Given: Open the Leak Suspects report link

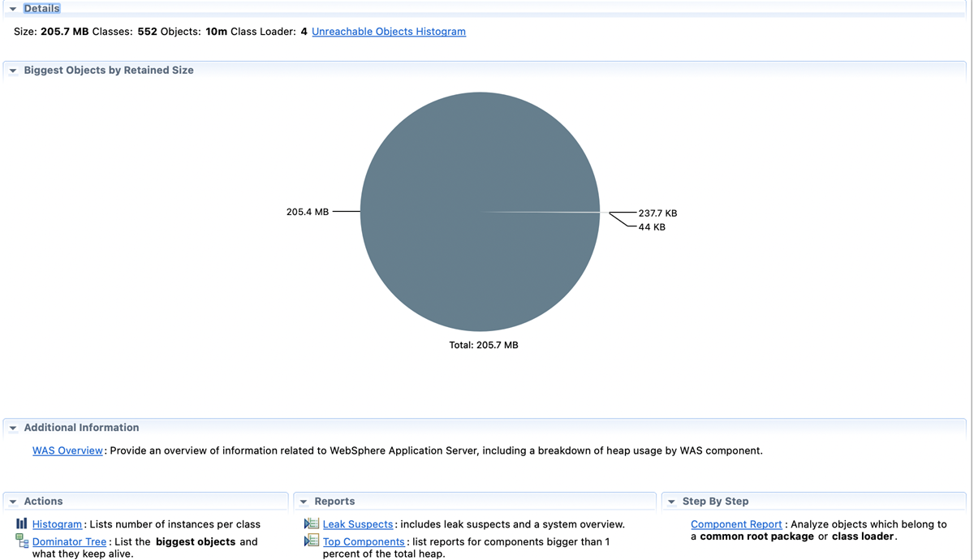Looking at the screenshot, I should [358, 524].
